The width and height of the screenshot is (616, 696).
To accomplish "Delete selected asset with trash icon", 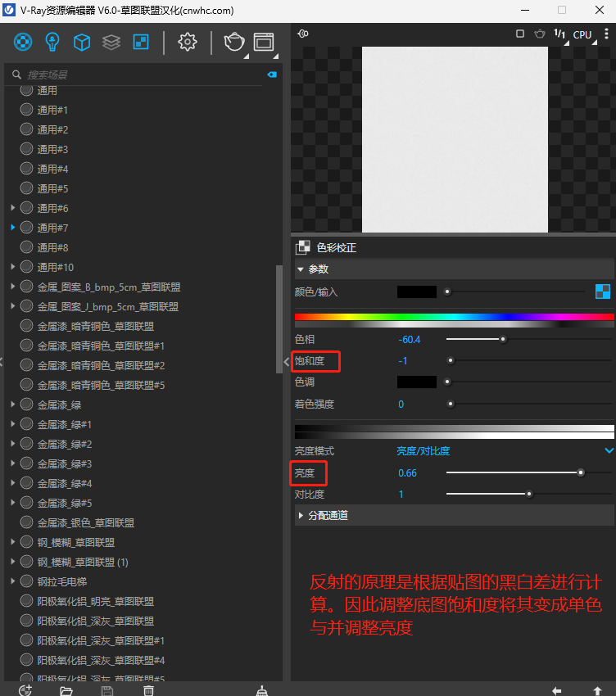I will click(x=148, y=690).
